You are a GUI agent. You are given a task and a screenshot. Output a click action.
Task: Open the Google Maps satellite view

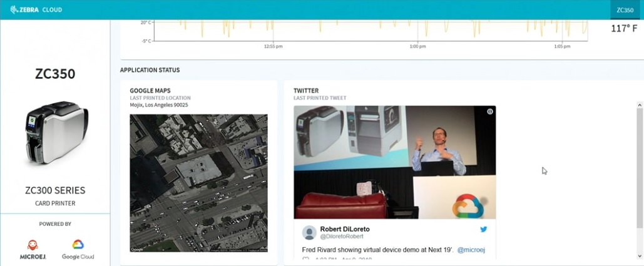tap(199, 183)
